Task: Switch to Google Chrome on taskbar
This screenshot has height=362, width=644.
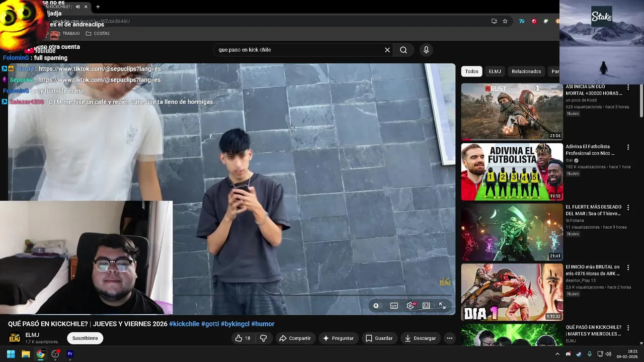Action: (x=40, y=354)
